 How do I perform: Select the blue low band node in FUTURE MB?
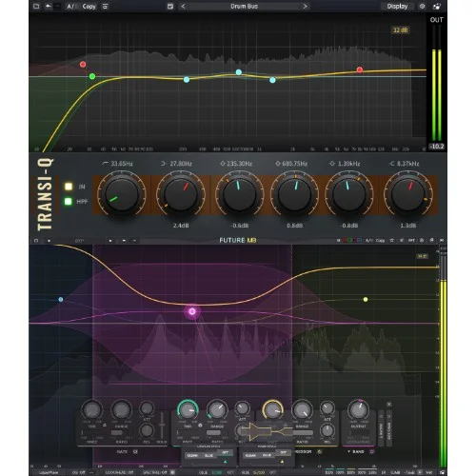pyautogui.click(x=61, y=299)
